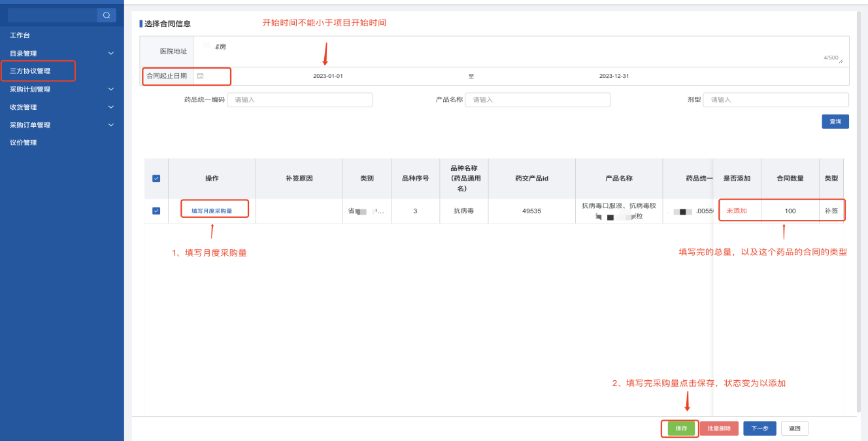The height and width of the screenshot is (441, 868).
Task: Expand the 目录管理 sidebar menu
Action: pos(110,54)
